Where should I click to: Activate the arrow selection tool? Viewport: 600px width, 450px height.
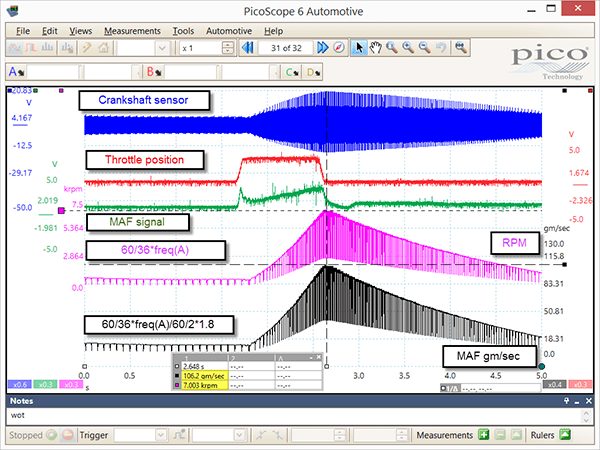tap(359, 48)
